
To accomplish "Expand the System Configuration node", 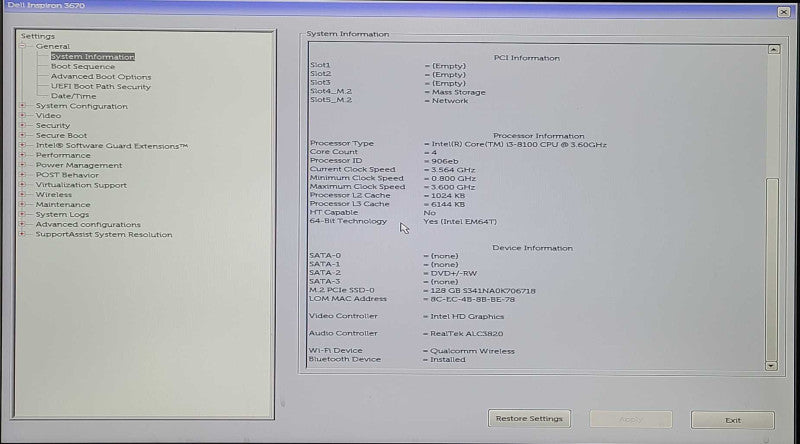I will (x=22, y=106).
